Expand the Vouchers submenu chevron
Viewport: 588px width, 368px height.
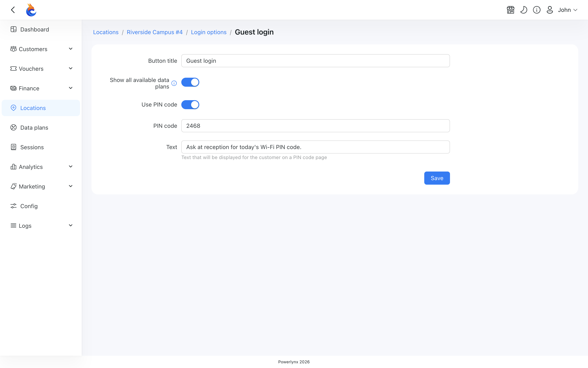(71, 69)
